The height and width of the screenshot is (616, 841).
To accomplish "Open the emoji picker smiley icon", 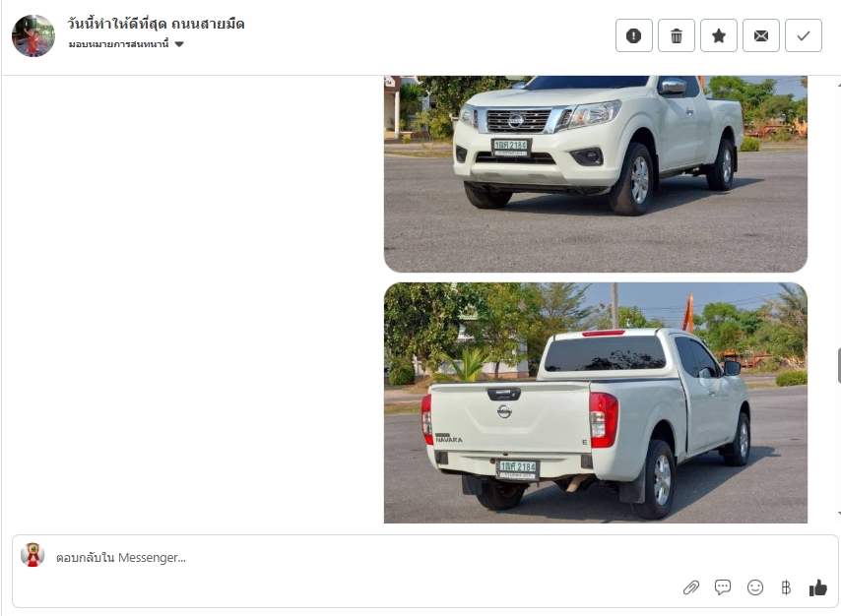I will tap(754, 587).
